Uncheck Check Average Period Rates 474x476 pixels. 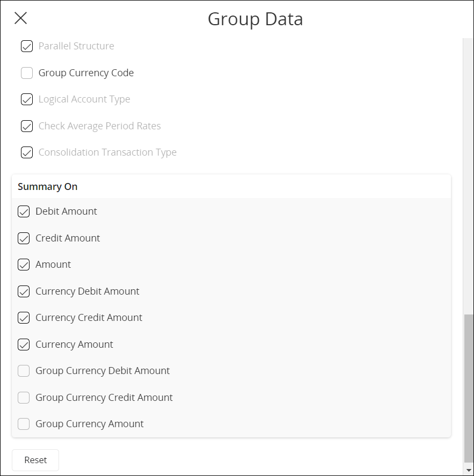[27, 126]
